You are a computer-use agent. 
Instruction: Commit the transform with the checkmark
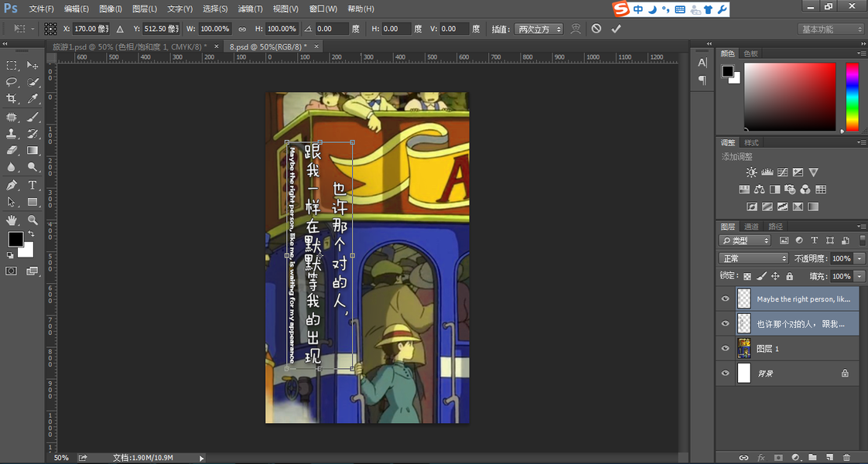[616, 29]
